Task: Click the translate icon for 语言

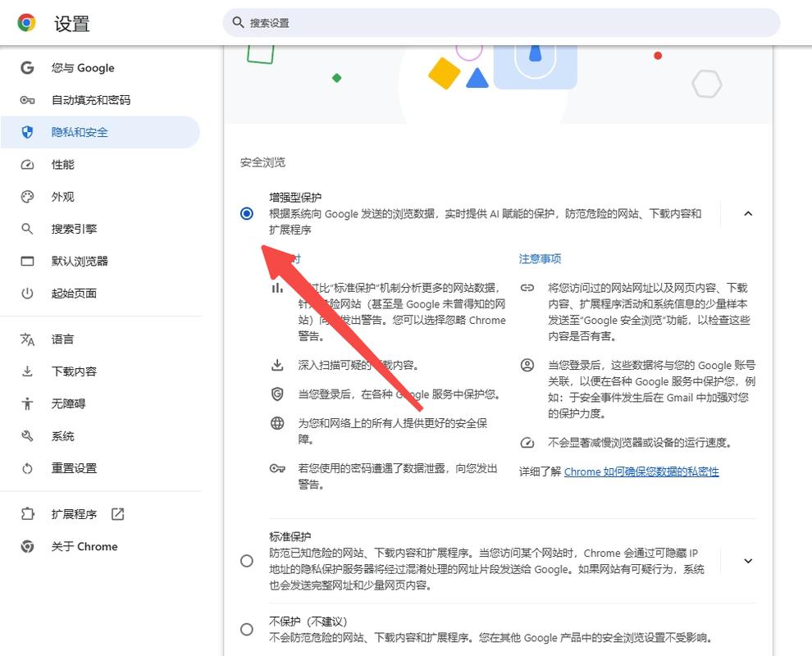Action: (x=27, y=339)
